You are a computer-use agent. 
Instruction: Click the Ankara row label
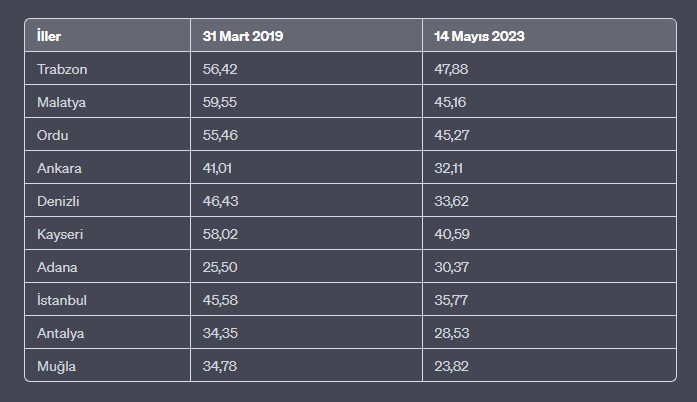(59, 167)
